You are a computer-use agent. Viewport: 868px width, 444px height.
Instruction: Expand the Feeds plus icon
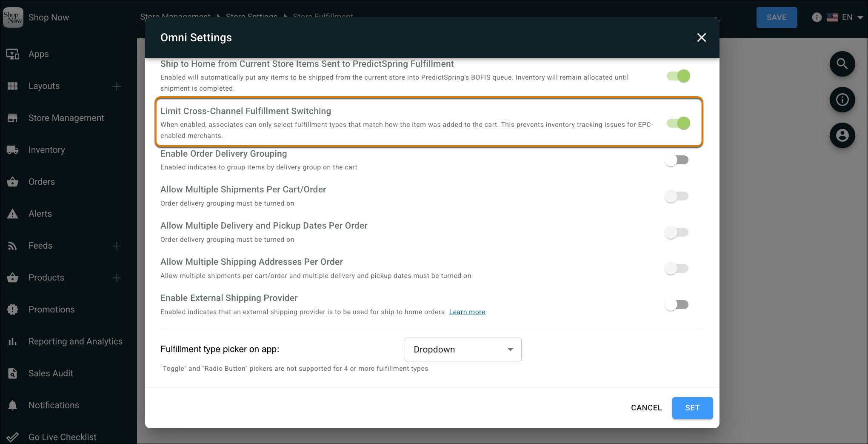pyautogui.click(x=117, y=246)
